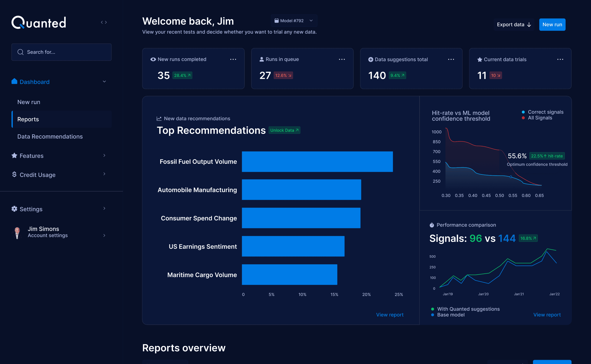Open Data Recommendations in sidebar
591x364 pixels.
coord(50,136)
